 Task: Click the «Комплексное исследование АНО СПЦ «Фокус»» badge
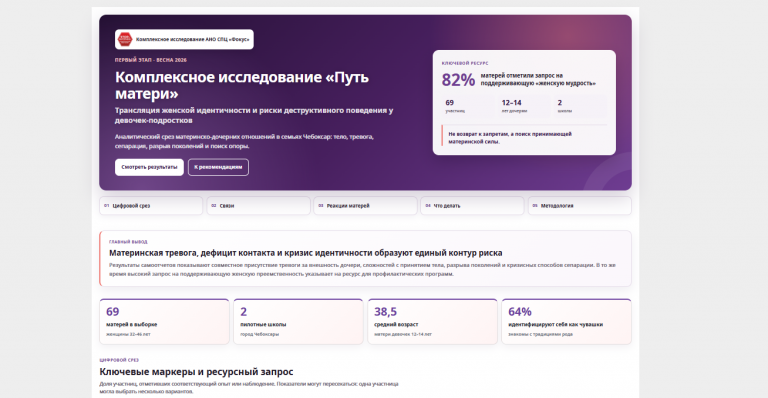(184, 39)
